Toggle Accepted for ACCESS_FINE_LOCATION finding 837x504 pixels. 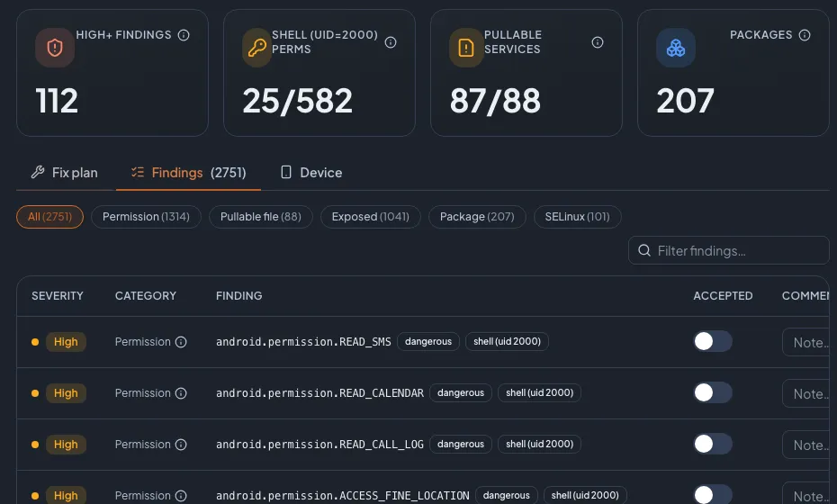[x=713, y=494]
